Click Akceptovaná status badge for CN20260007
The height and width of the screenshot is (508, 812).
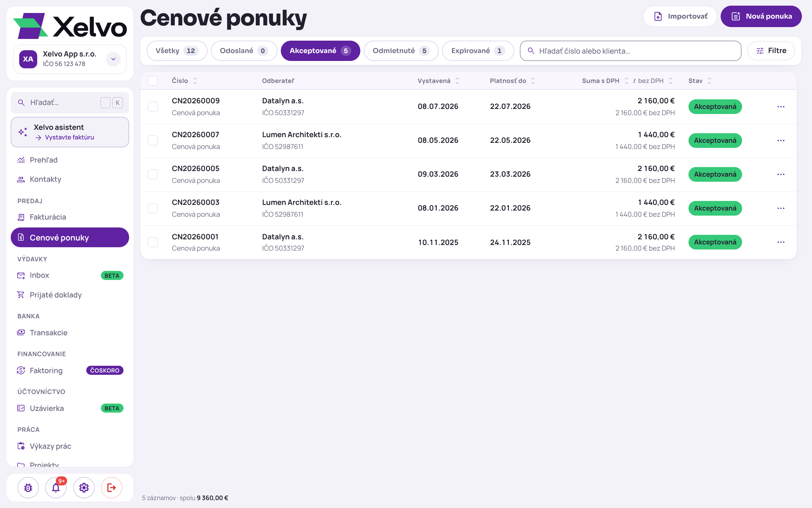(x=715, y=141)
